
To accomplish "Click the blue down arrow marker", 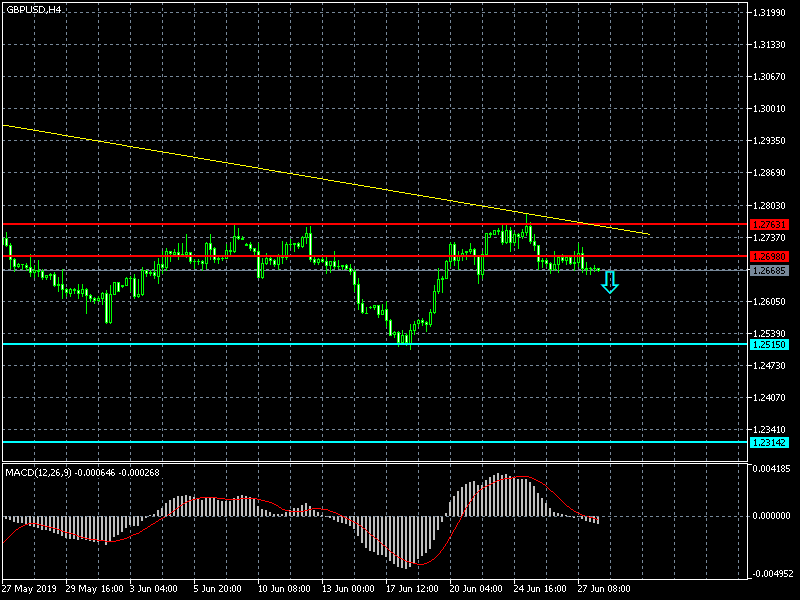I will pos(609,283).
